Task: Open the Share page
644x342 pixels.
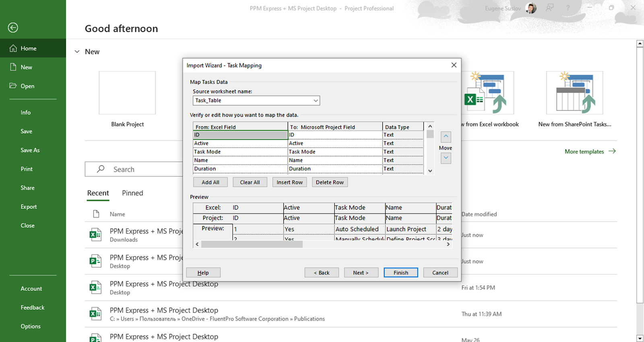Action: 27,188
